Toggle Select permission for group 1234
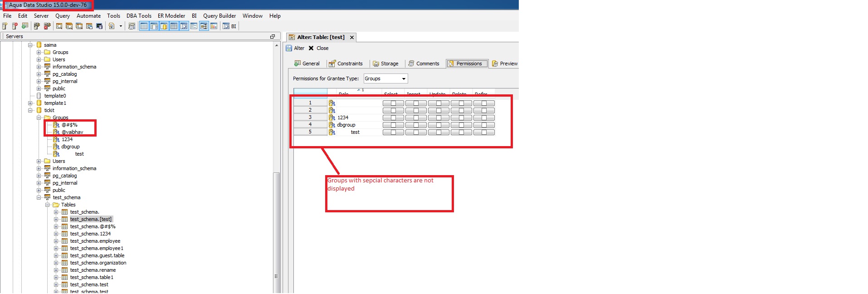 (393, 118)
